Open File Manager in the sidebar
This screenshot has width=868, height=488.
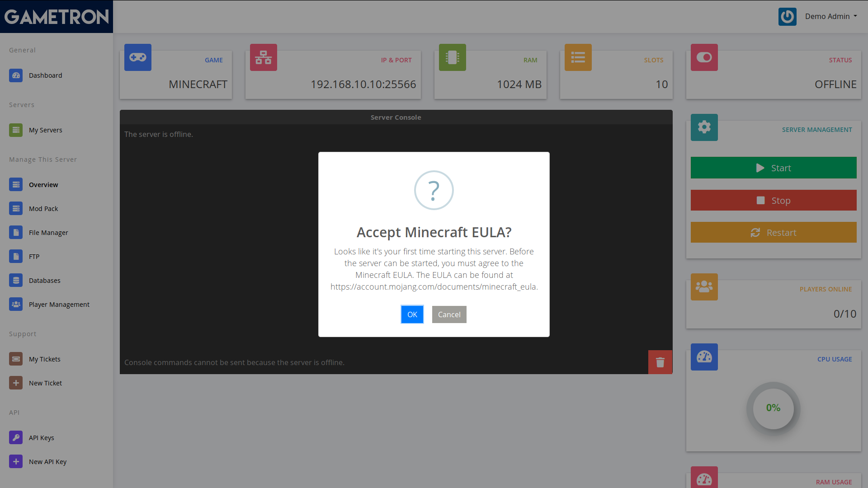(48, 233)
